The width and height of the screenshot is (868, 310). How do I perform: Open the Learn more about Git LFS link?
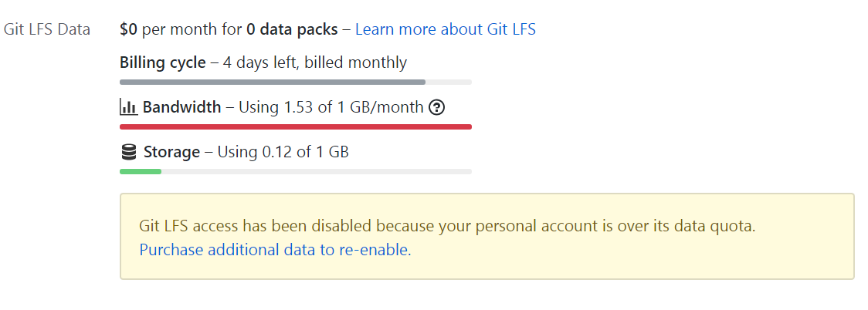pyautogui.click(x=445, y=29)
